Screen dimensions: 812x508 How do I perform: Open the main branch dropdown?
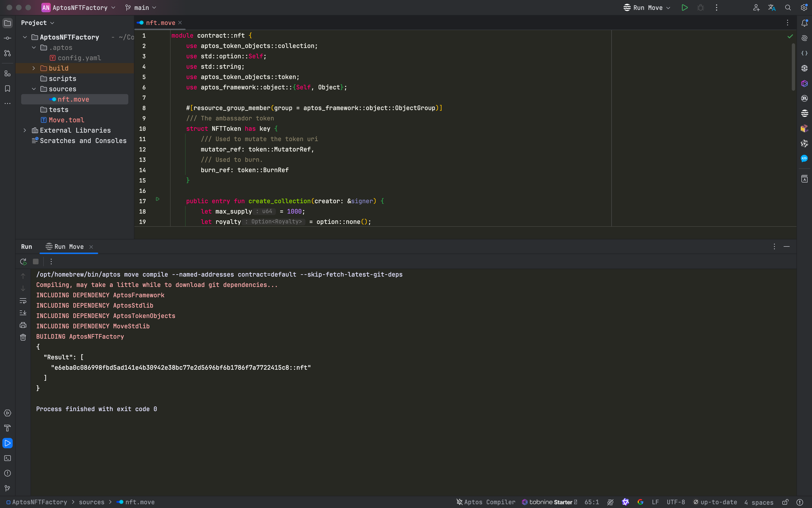pos(141,7)
